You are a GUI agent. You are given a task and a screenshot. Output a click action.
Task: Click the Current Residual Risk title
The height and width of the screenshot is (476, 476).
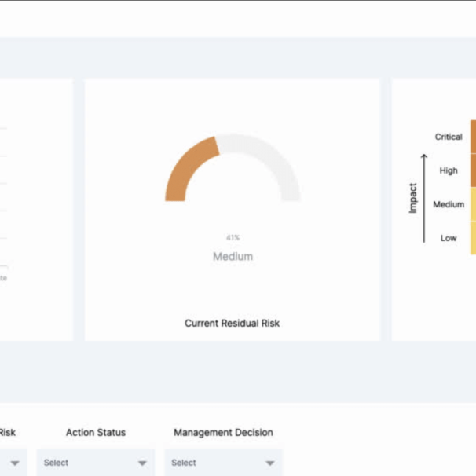(x=233, y=324)
